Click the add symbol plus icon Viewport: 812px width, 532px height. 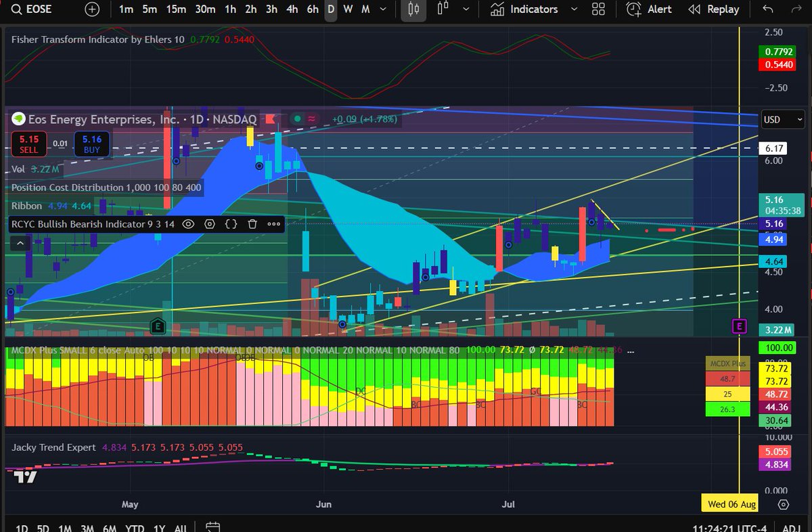point(93,9)
